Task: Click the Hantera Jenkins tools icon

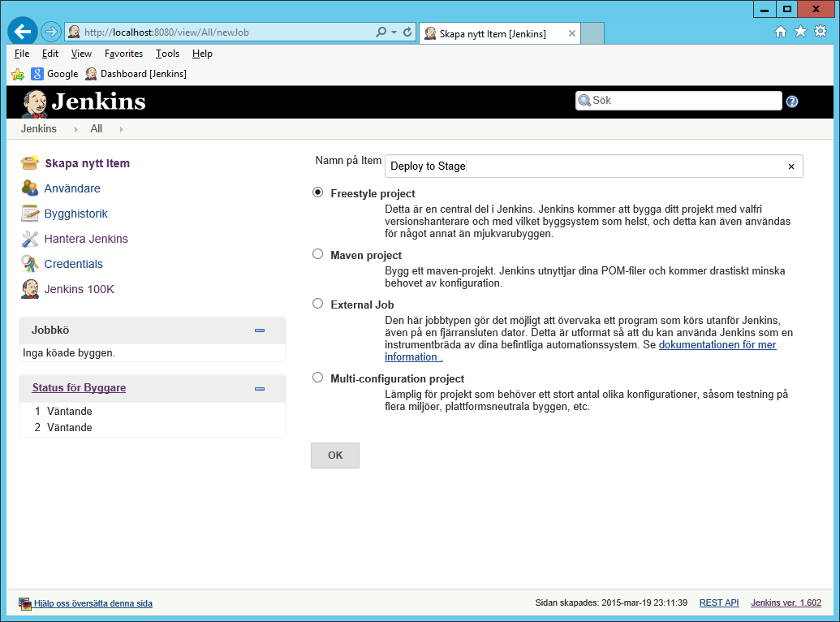Action: [x=30, y=239]
